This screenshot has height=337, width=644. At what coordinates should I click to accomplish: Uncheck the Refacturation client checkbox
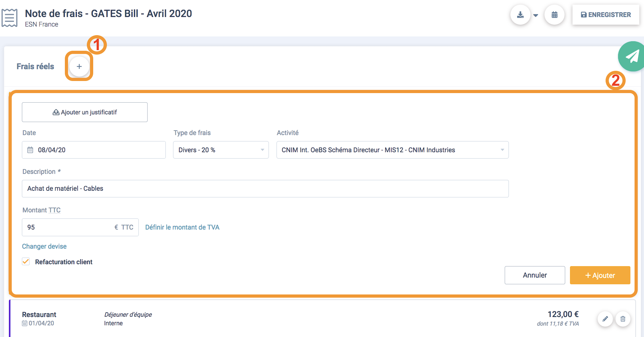[26, 262]
